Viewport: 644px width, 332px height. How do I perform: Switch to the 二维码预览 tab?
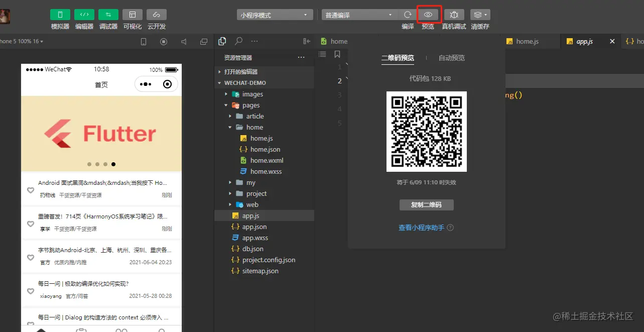398,58
